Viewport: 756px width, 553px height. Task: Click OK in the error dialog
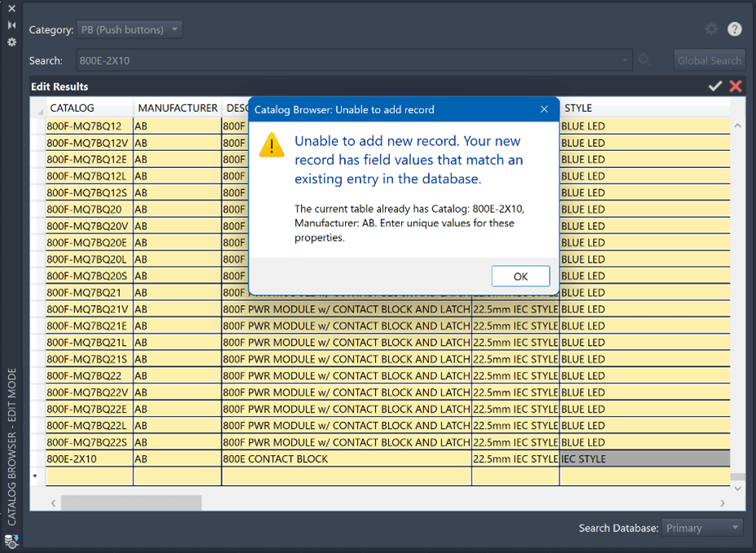point(520,276)
